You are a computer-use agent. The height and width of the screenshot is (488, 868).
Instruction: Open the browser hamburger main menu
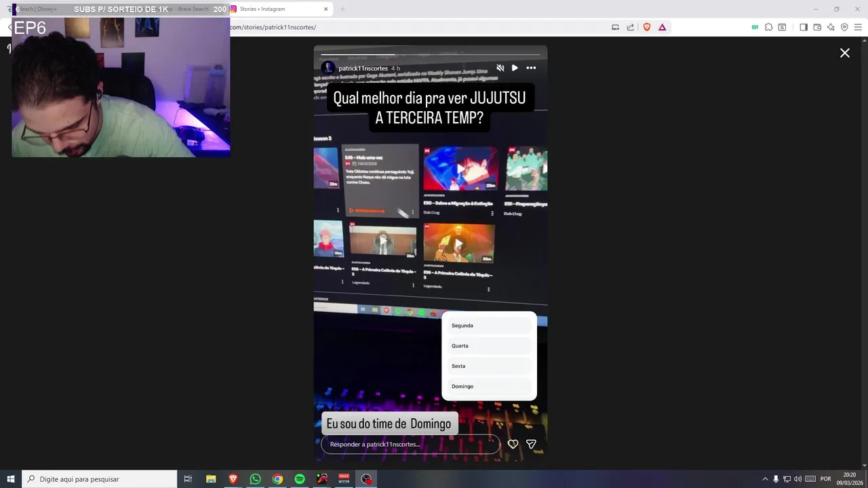[858, 27]
